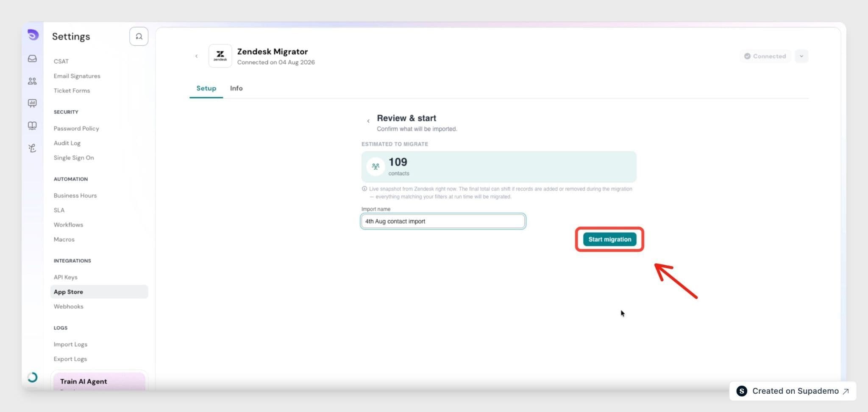Open SLA settings
Viewport: 868px width, 412px height.
(59, 210)
